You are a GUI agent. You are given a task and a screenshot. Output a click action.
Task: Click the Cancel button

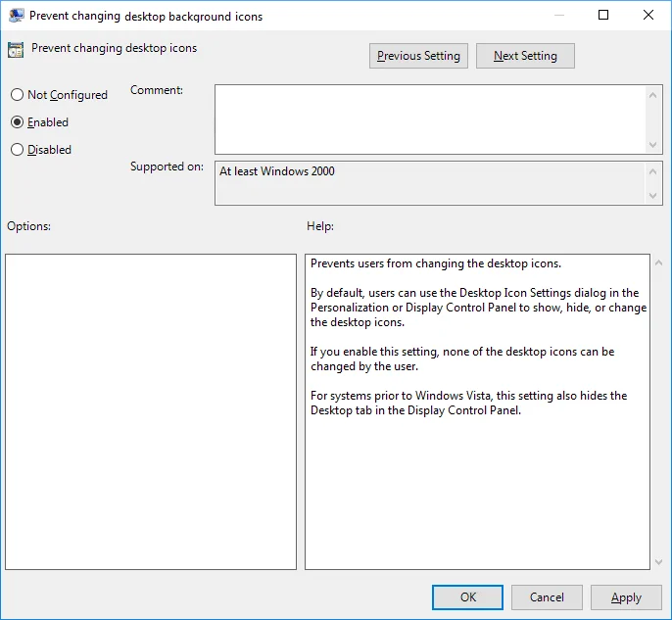(547, 597)
